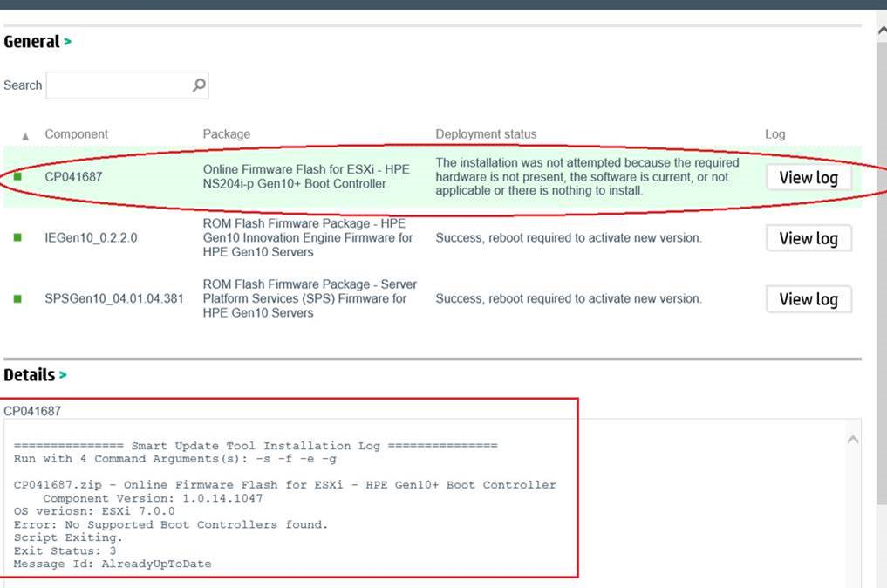Select the highlighted CP041687 row
The image size is (887, 588).
pyautogui.click(x=349, y=177)
